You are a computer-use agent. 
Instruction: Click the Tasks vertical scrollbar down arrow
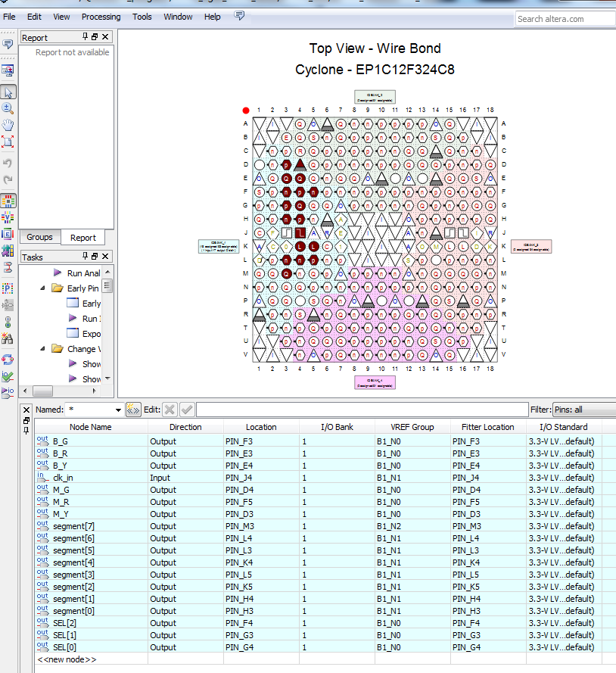coord(107,378)
